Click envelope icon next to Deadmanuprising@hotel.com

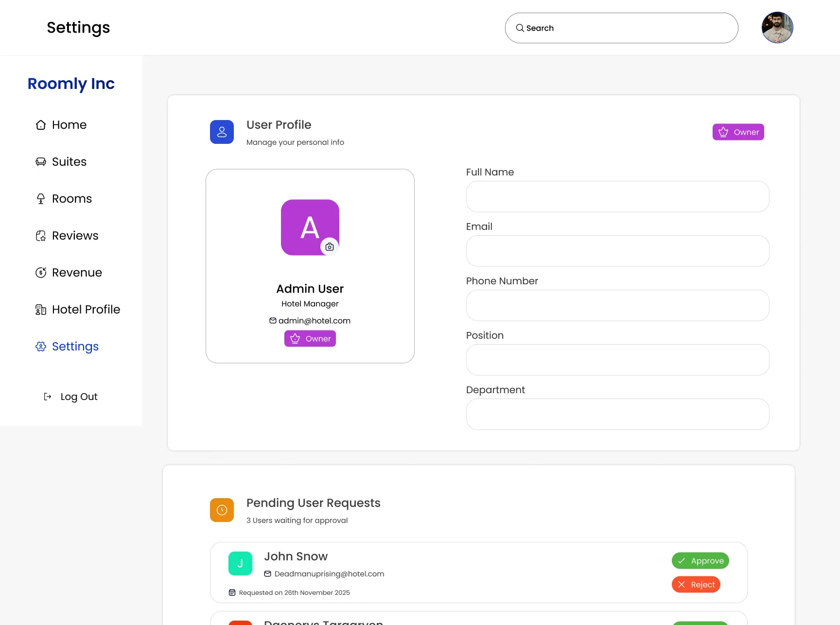pos(268,574)
